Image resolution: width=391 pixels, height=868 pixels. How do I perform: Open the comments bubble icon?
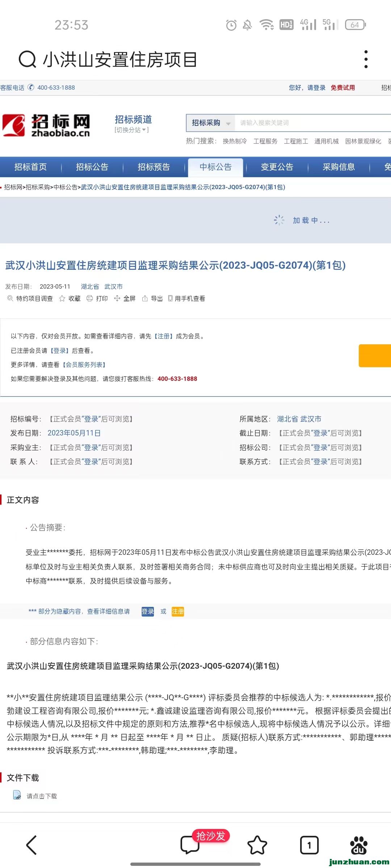(190, 845)
